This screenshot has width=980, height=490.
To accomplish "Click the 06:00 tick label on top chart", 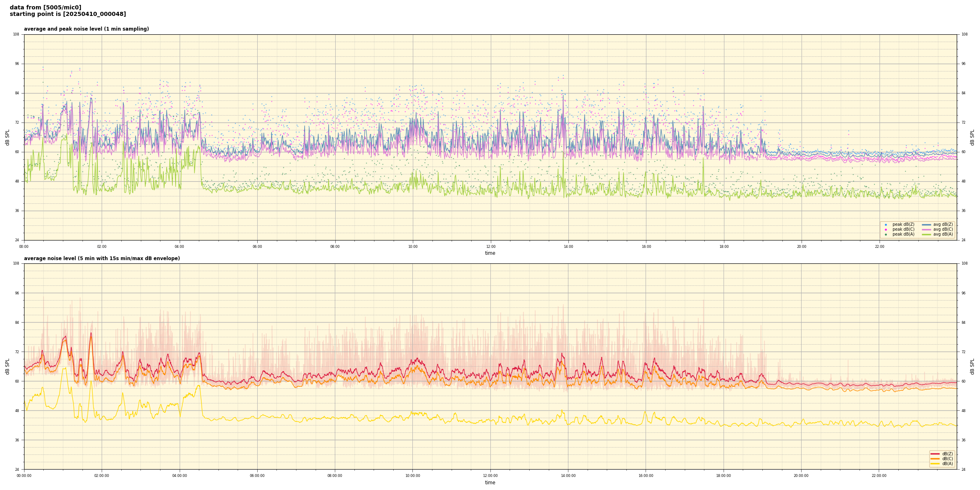I will 257,247.
